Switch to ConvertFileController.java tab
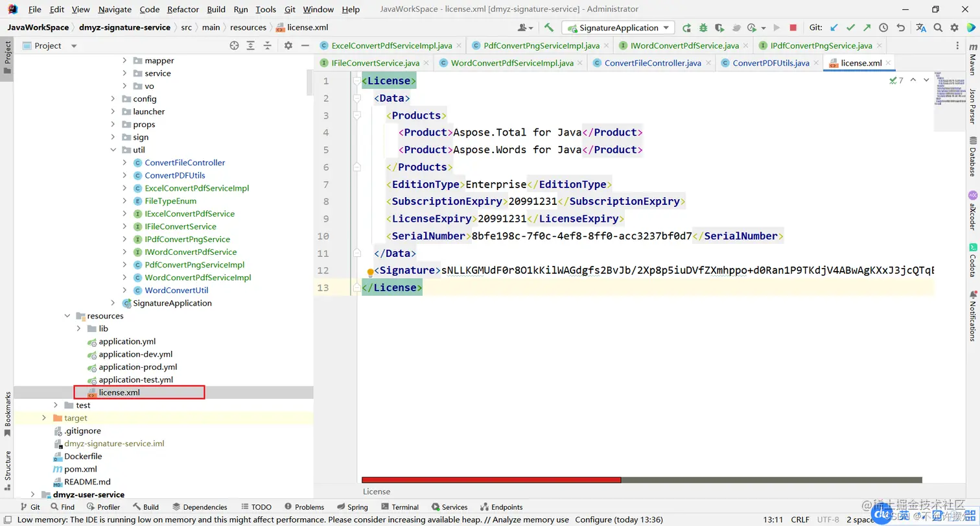The width and height of the screenshot is (980, 526). (653, 63)
